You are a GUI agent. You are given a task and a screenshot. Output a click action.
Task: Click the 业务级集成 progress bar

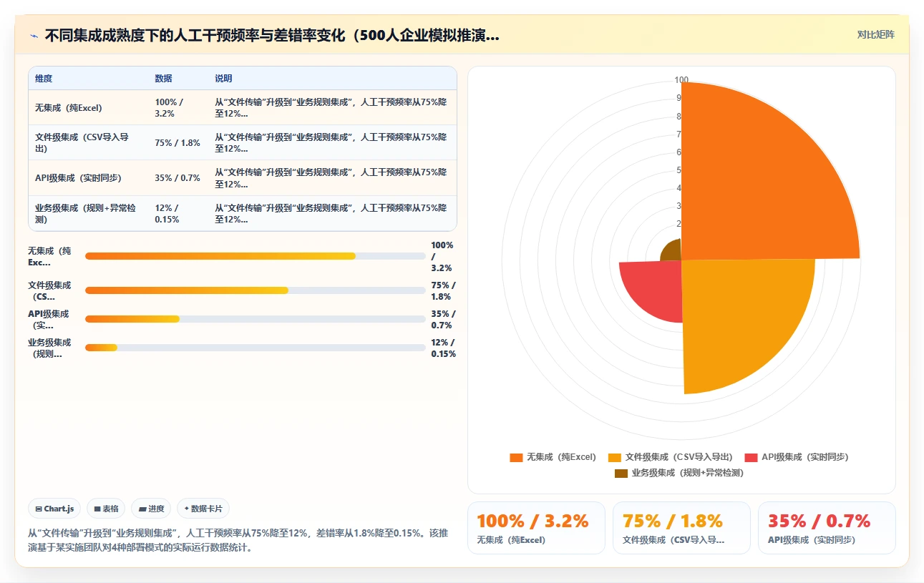click(x=255, y=348)
